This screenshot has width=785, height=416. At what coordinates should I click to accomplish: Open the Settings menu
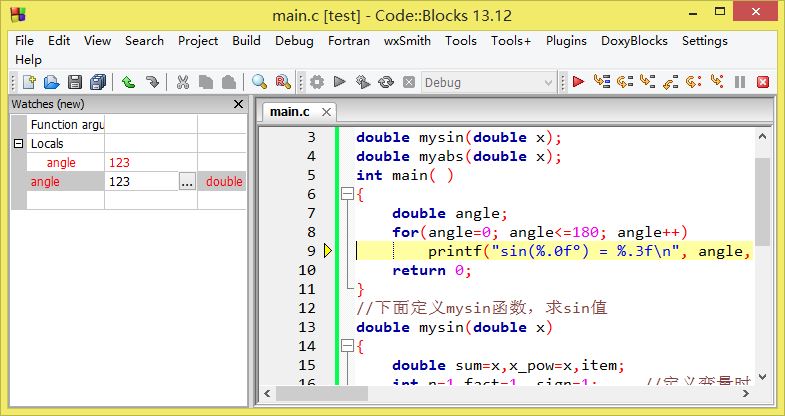705,41
